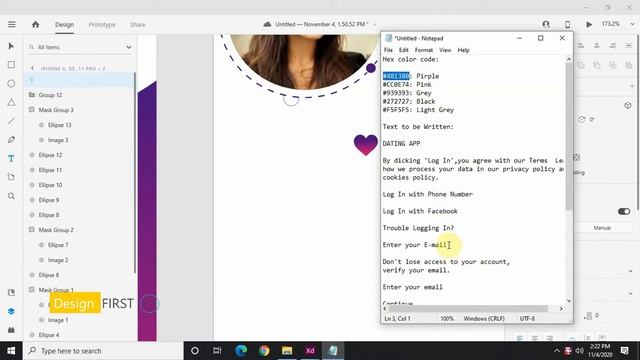Open Notepad Edit menu

404,50
